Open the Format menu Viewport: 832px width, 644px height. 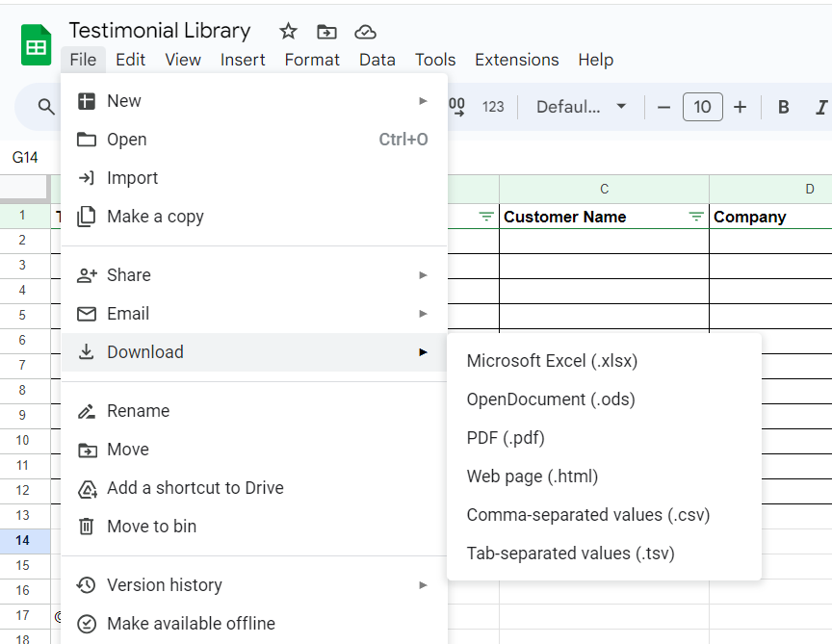coord(312,60)
